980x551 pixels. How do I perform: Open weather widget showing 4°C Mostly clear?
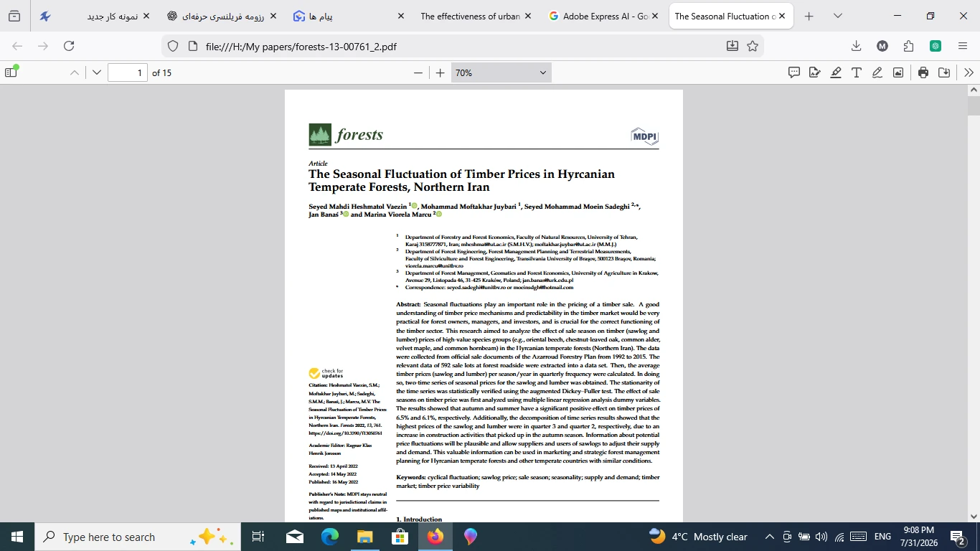coord(698,537)
